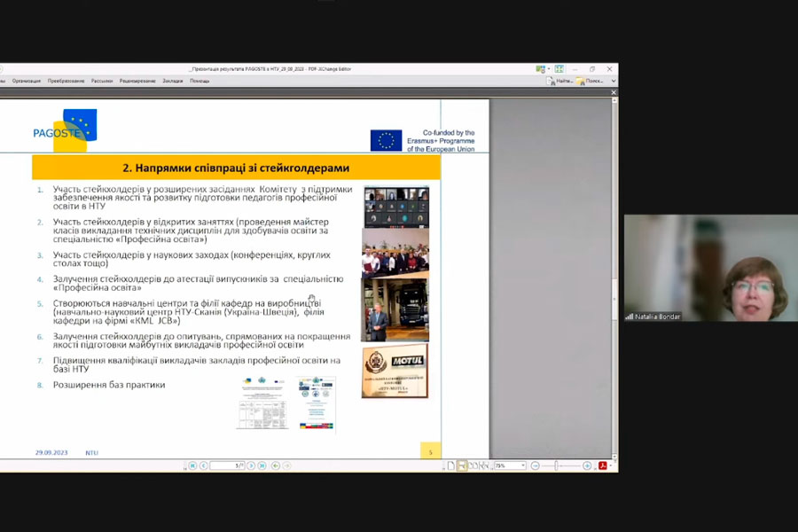Open the Помощь menu
The width and height of the screenshot is (798, 532).
click(199, 81)
